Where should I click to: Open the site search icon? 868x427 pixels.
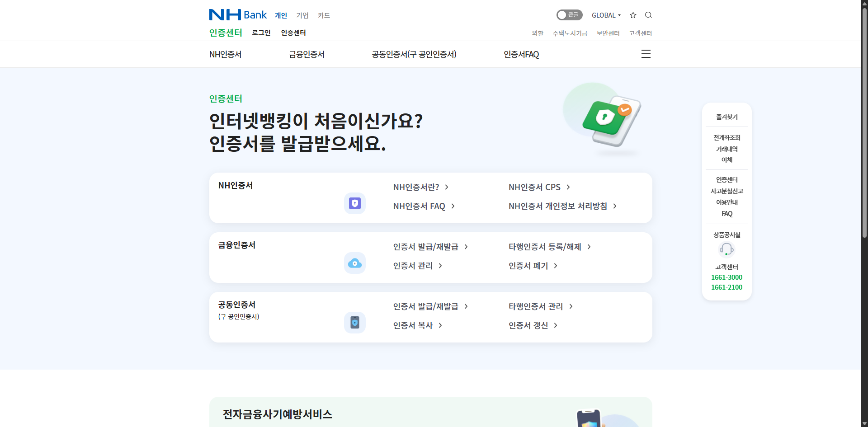(x=648, y=15)
